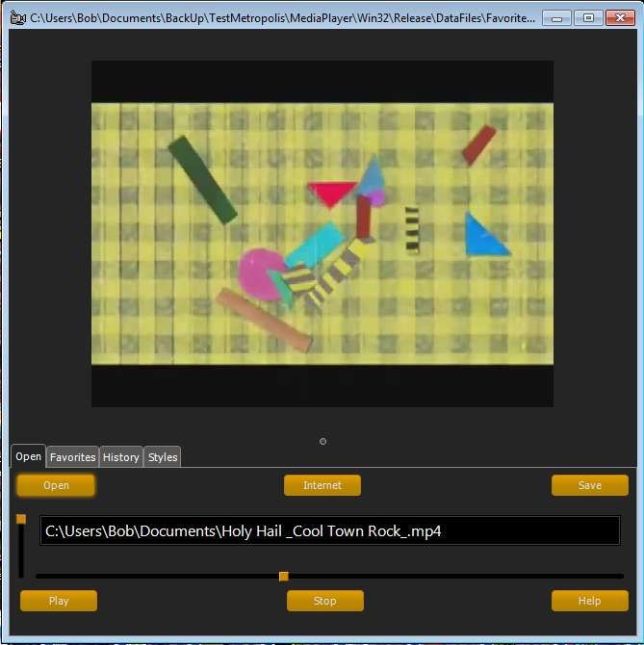Click the small circle indicator below the video
Image resolution: width=644 pixels, height=645 pixels.
click(x=322, y=441)
